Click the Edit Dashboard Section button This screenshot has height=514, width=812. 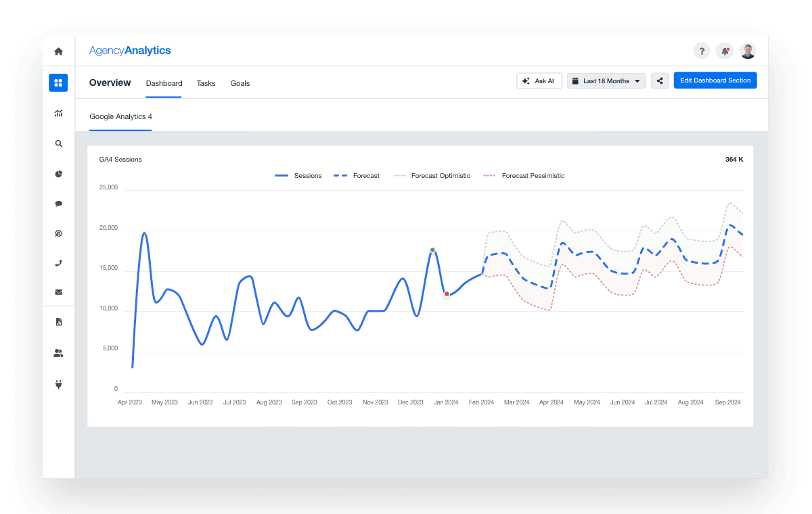click(x=715, y=80)
